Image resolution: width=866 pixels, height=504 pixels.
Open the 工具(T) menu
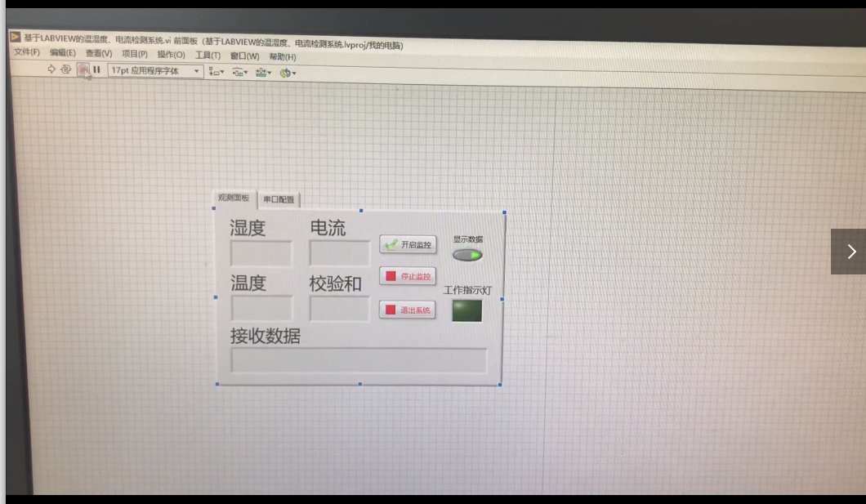coord(208,56)
